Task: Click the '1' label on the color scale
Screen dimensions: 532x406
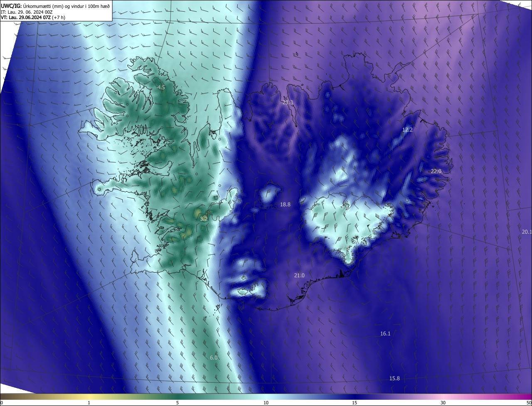Action: coord(89,403)
